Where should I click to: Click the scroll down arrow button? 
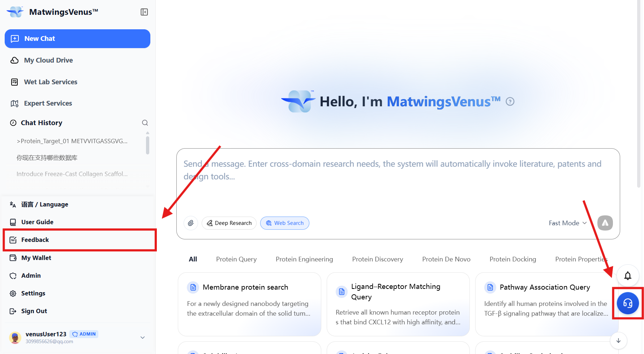click(618, 341)
